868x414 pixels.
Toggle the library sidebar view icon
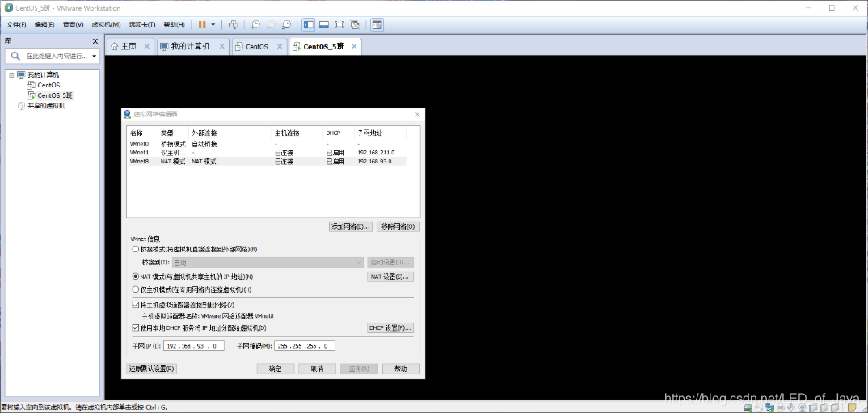[x=309, y=25]
